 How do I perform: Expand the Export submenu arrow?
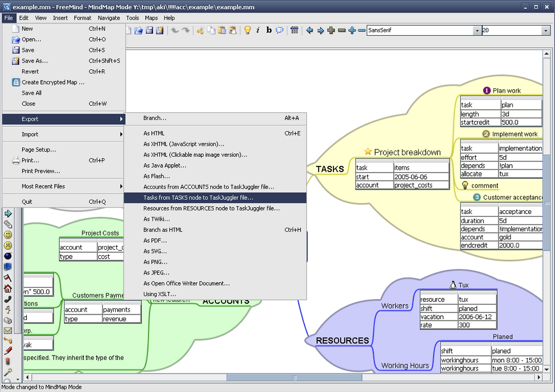tap(122, 119)
